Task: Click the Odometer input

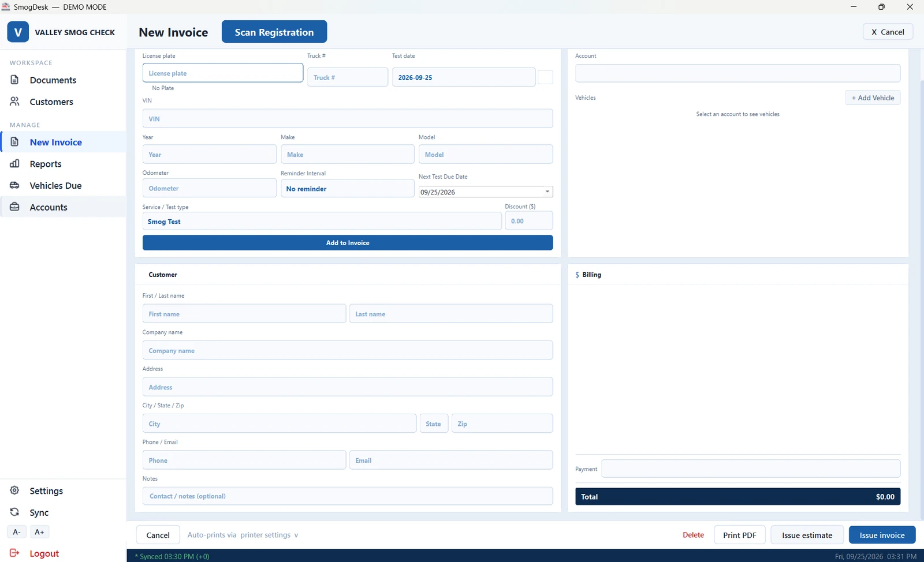Action: (x=210, y=188)
